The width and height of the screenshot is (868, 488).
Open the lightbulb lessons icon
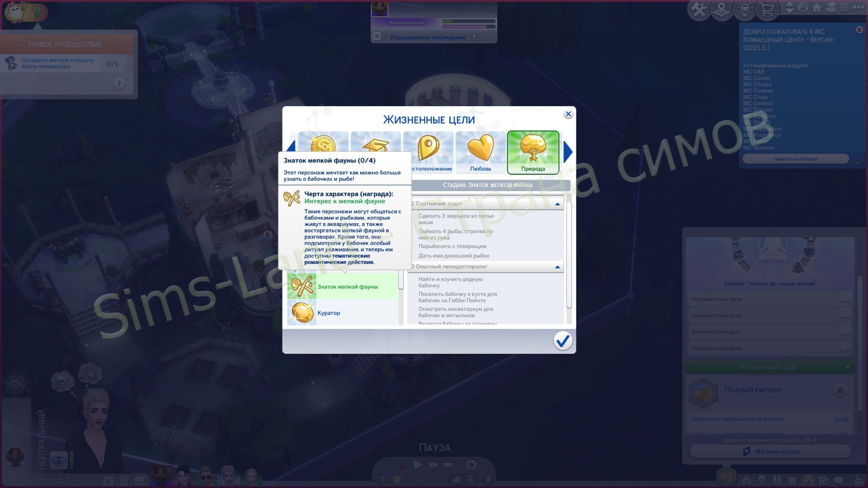(x=745, y=10)
